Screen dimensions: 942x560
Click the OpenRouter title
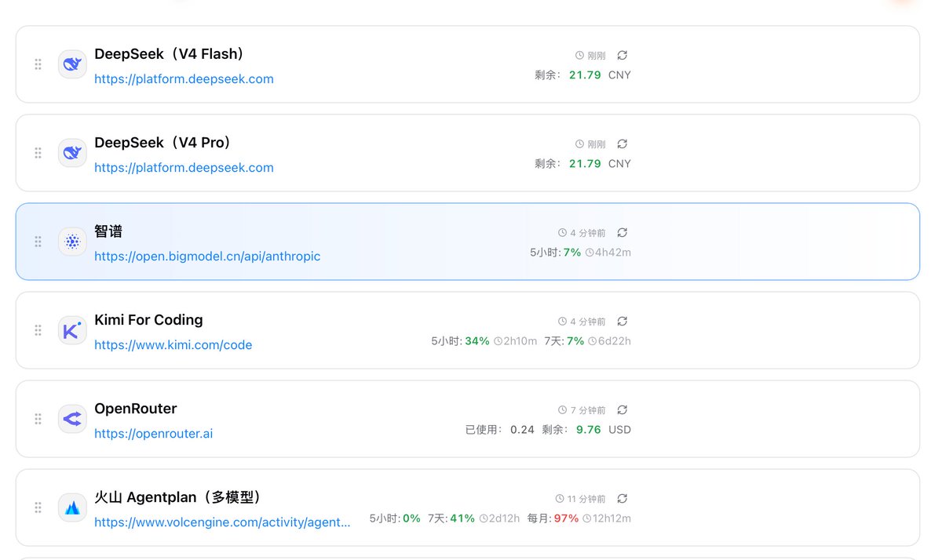tap(136, 409)
